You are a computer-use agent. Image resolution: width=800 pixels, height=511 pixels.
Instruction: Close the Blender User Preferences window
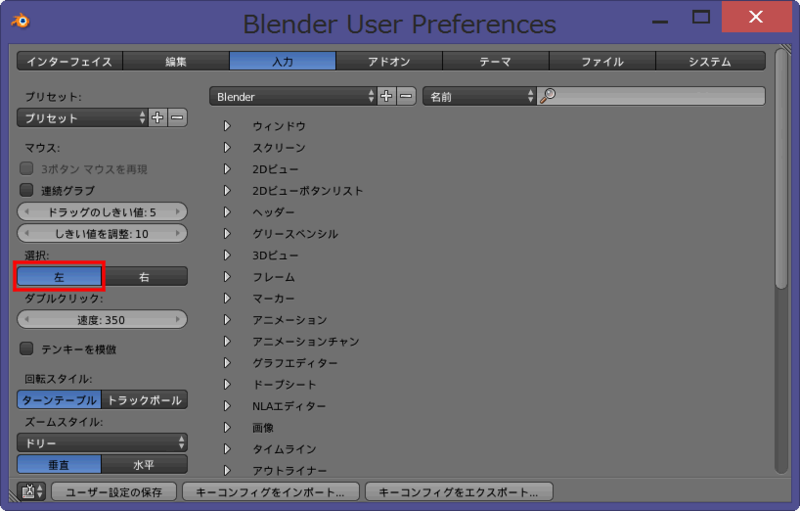point(756,17)
